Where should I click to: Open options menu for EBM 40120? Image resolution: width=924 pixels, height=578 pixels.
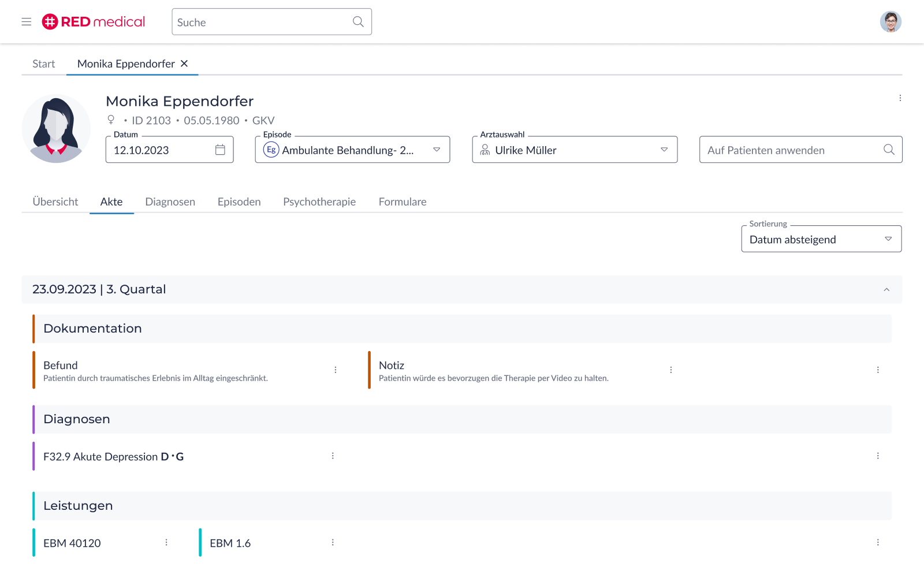tap(166, 543)
